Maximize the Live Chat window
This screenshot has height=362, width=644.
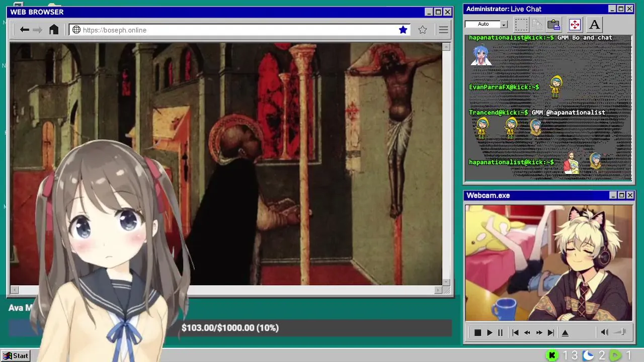coord(621,9)
